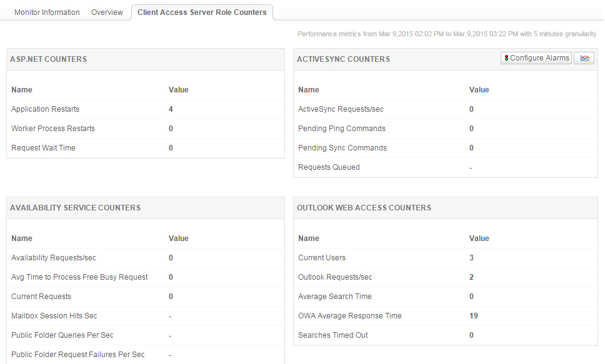This screenshot has height=364, width=605.
Task: Open the Overview tab
Action: point(107,12)
